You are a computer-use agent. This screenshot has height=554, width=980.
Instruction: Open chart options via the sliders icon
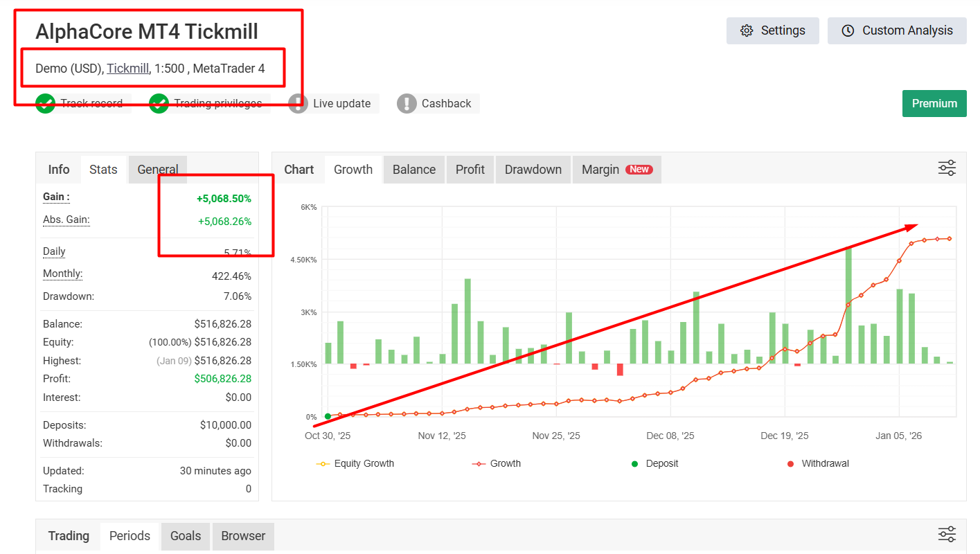pyautogui.click(x=947, y=168)
